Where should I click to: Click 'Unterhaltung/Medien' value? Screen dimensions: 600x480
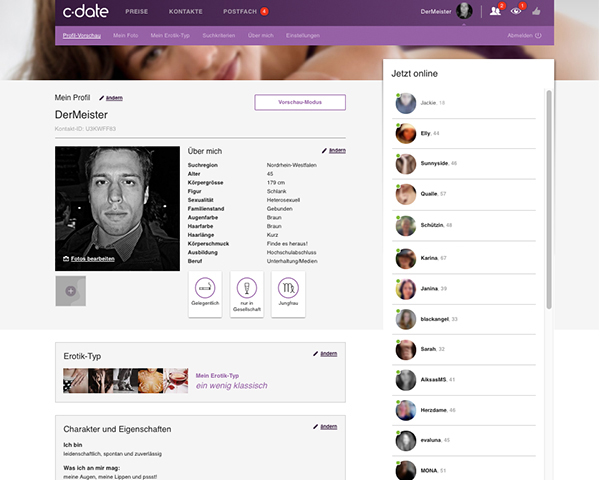click(292, 261)
